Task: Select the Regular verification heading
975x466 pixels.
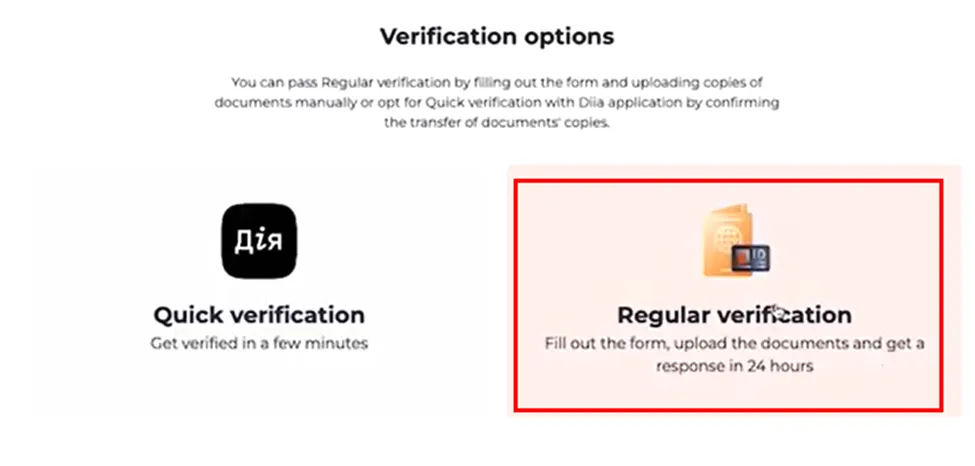Action: tap(734, 315)
